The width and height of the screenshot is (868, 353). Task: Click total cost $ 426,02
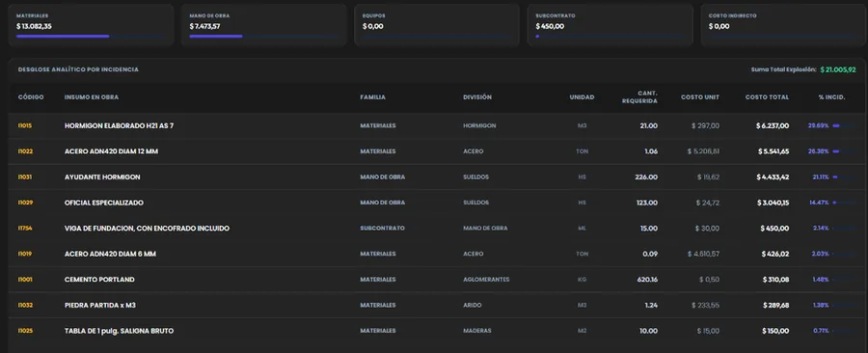click(775, 254)
